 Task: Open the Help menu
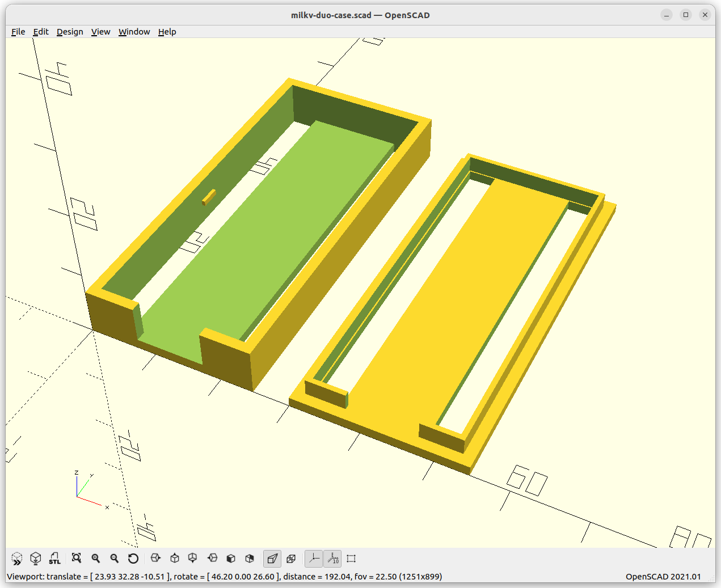tap(167, 32)
